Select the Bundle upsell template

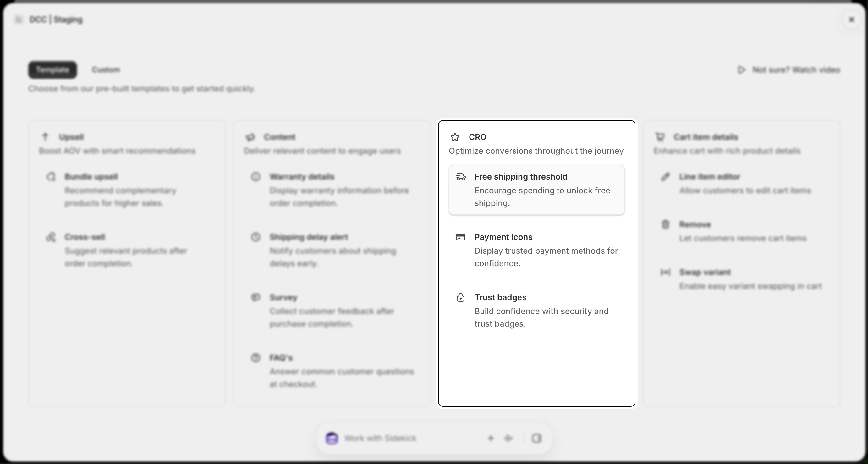coord(127,190)
